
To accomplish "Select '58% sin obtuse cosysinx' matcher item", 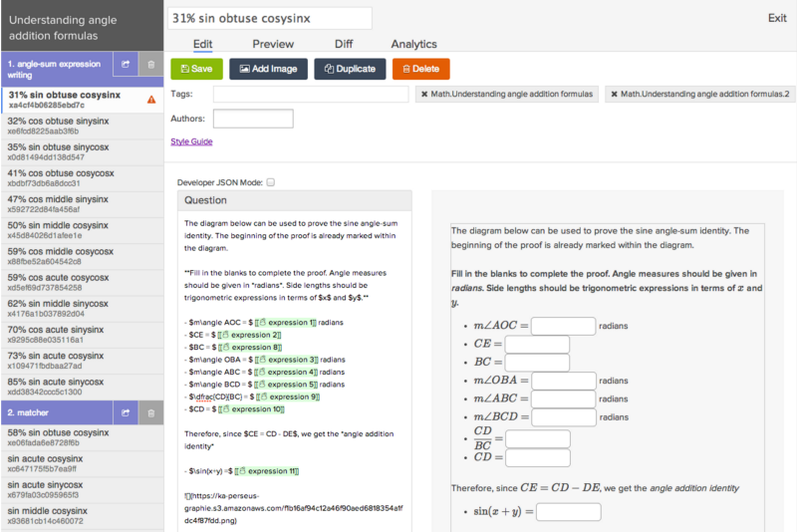I will pyautogui.click(x=83, y=437).
